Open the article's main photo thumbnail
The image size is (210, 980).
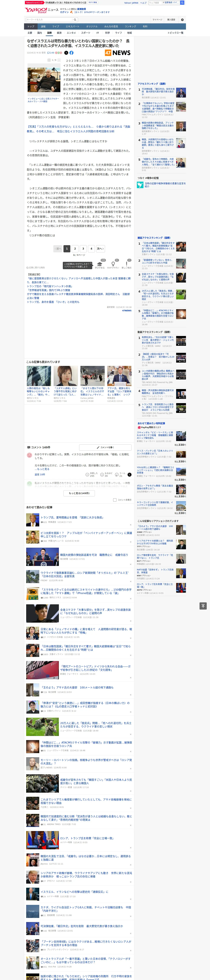(44, 80)
